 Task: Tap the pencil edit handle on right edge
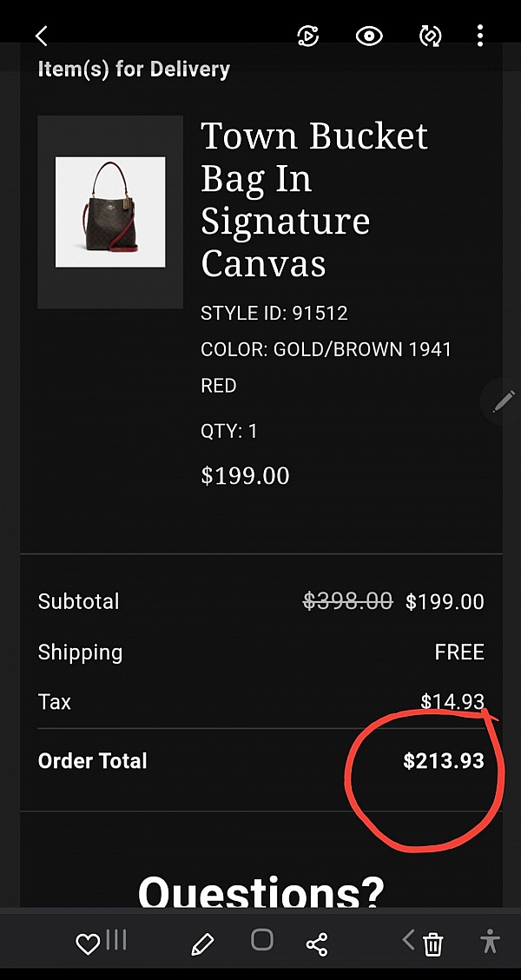tap(504, 401)
